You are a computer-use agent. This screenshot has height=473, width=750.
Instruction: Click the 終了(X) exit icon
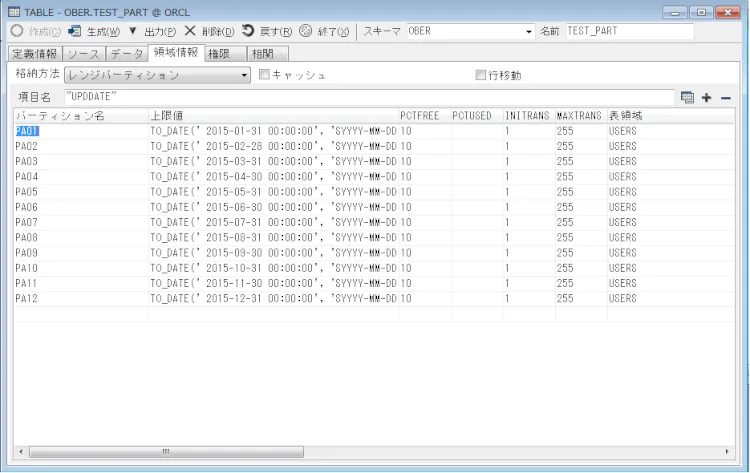click(305, 31)
